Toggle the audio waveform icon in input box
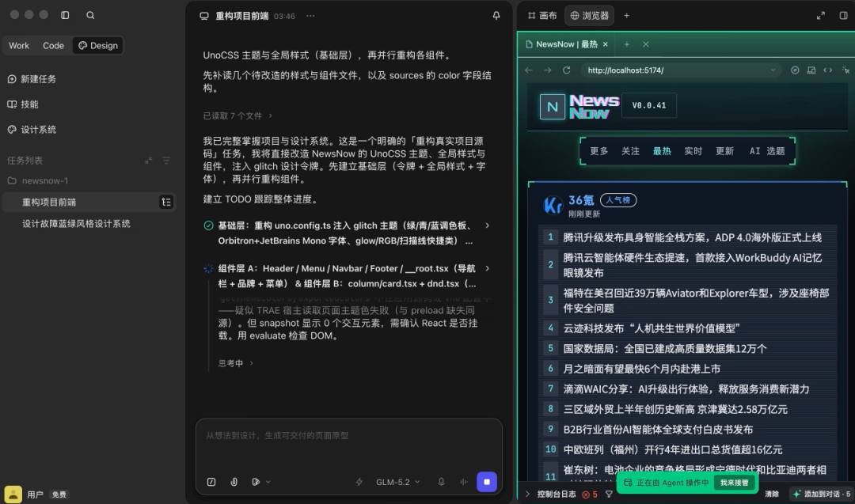This screenshot has height=504, width=855. coord(463,482)
